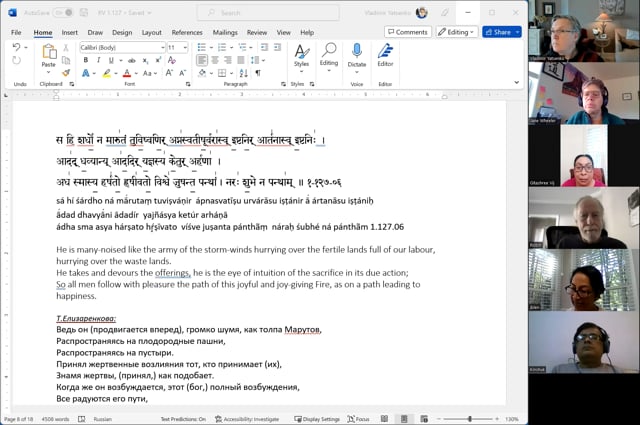Collapse the ribbon with chevron
This screenshot has width=640, height=425.
pyautogui.click(x=516, y=82)
